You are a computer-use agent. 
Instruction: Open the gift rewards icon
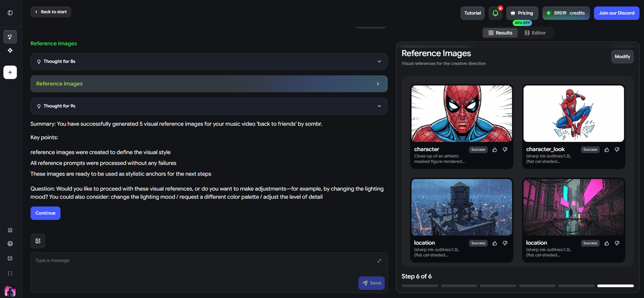(10, 230)
